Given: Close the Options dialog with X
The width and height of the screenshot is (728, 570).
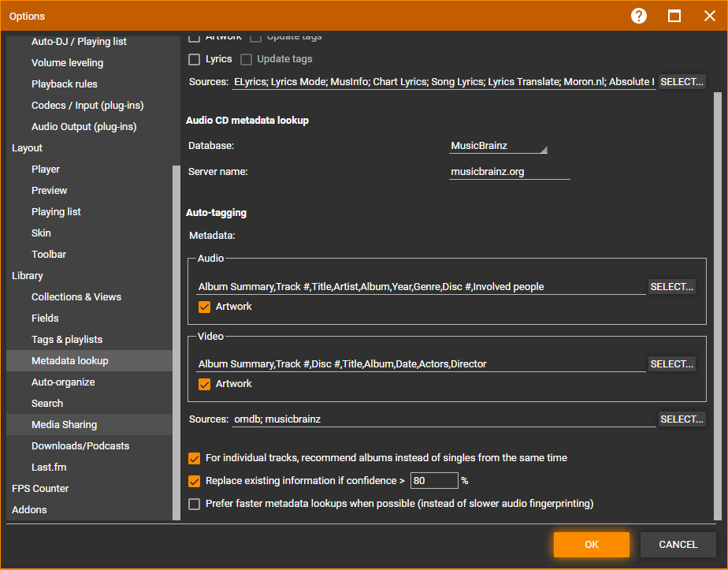Looking at the screenshot, I should [709, 16].
